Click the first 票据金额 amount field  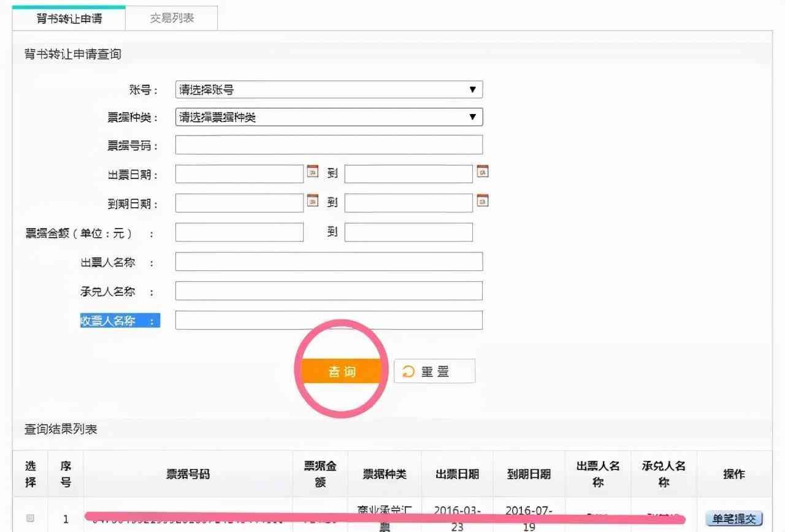tap(239, 232)
